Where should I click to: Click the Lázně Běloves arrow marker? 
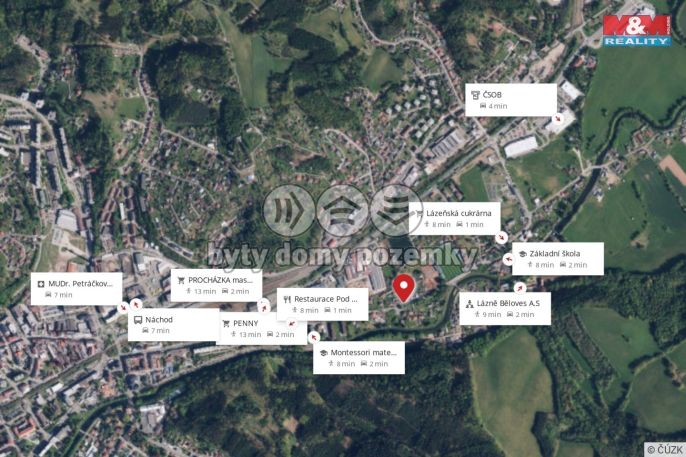pos(520,288)
